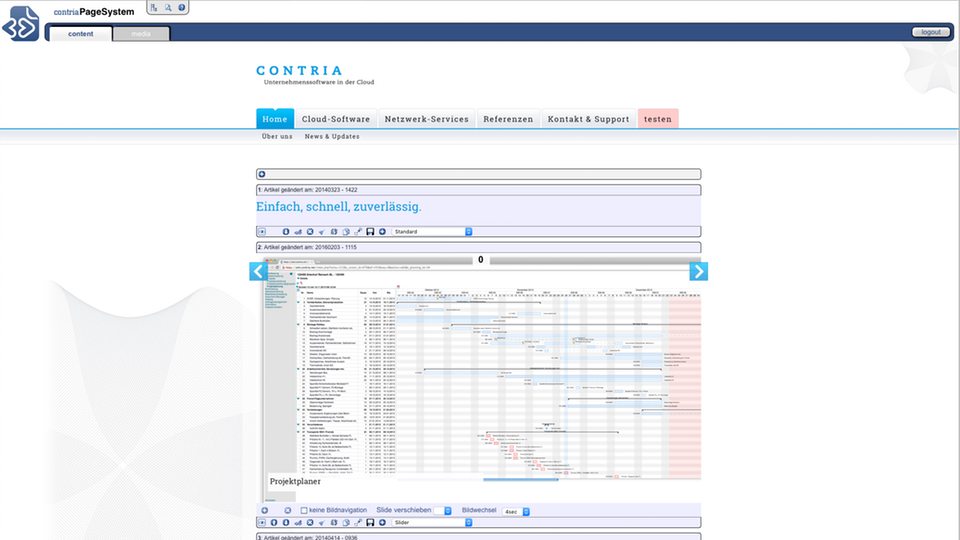Open the Home menu item
The image size is (960, 540).
pyautogui.click(x=275, y=119)
